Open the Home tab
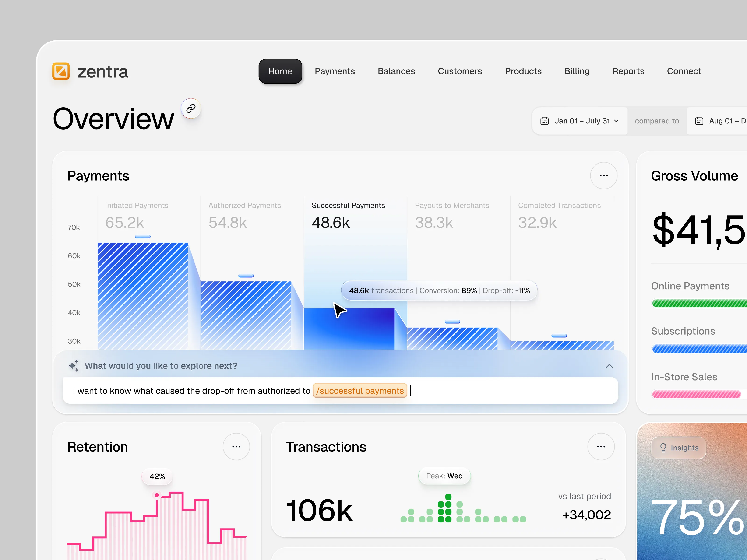The width and height of the screenshot is (747, 560). click(280, 71)
